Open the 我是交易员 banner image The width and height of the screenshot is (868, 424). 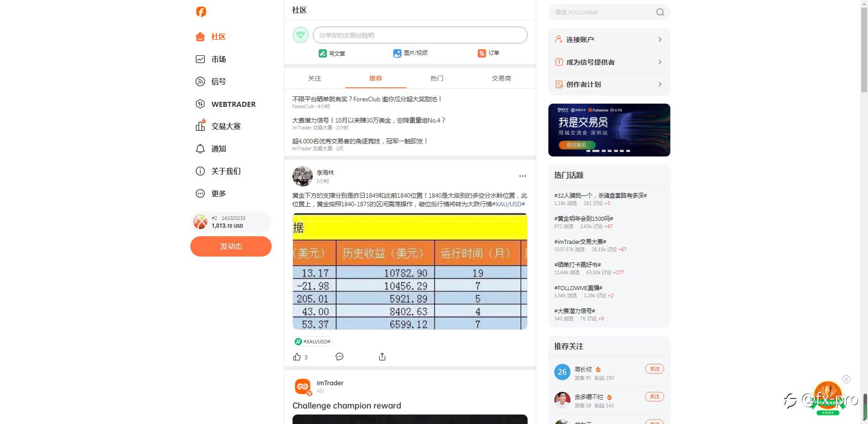coord(609,130)
